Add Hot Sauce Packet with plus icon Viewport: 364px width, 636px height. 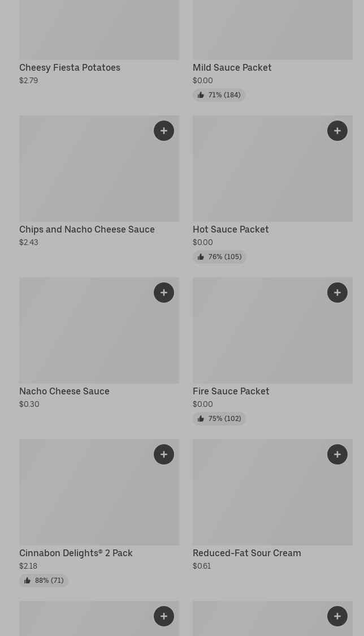coord(337,131)
